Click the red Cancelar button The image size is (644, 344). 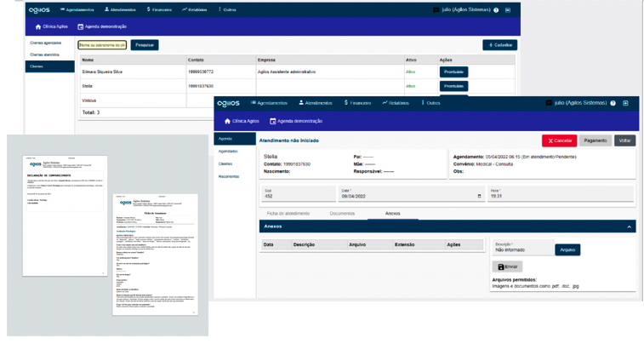tap(559, 140)
